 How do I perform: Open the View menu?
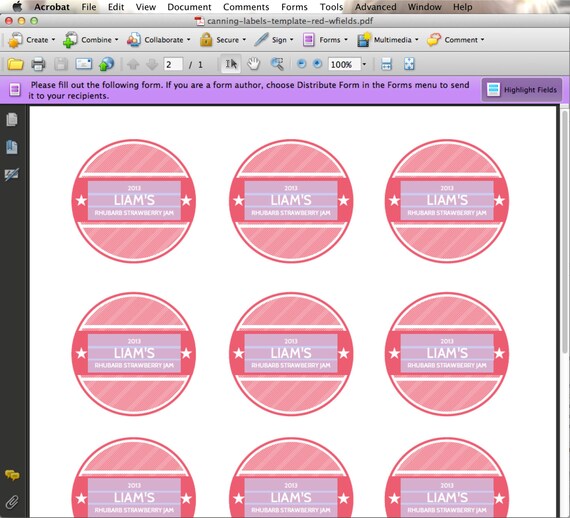click(146, 7)
